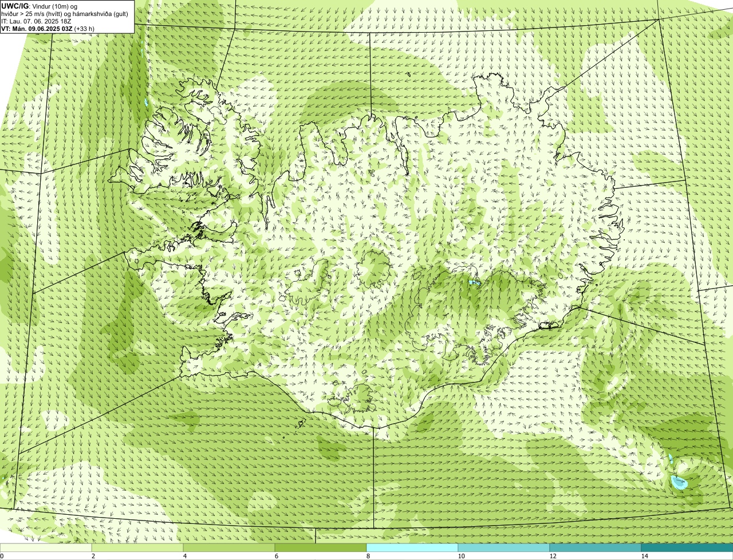Click the title line 'UWC/IG: Vindur (10m) og'
733x560 pixels.
[x=39, y=6]
